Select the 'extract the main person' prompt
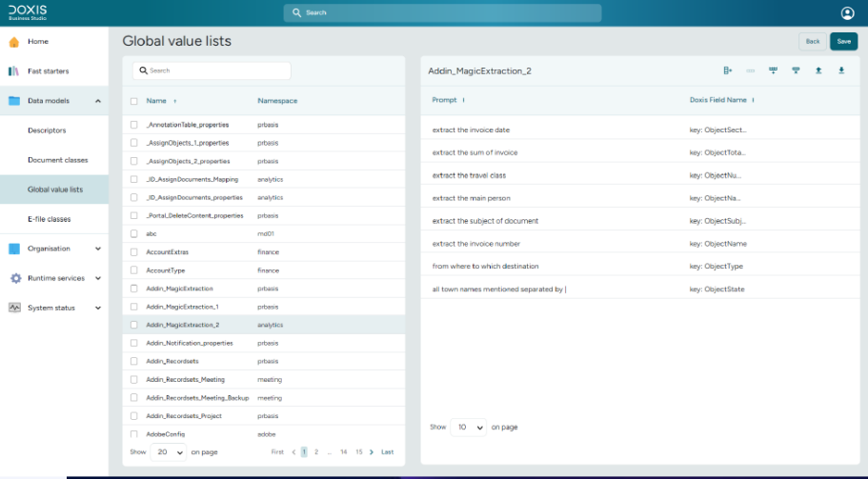868x479 pixels. (471, 198)
